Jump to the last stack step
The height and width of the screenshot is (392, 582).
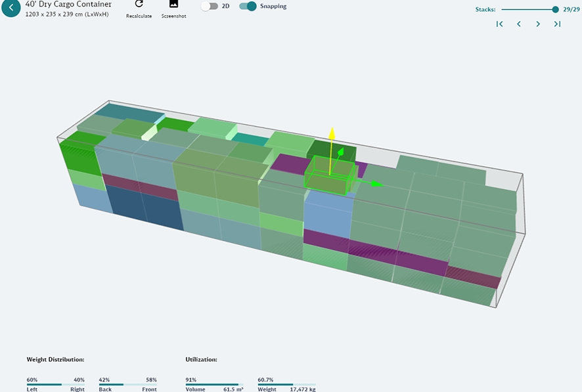tap(557, 24)
